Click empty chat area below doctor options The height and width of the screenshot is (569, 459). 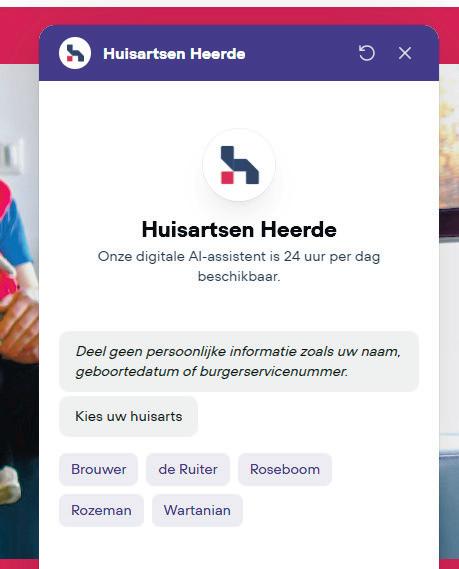tap(239, 548)
